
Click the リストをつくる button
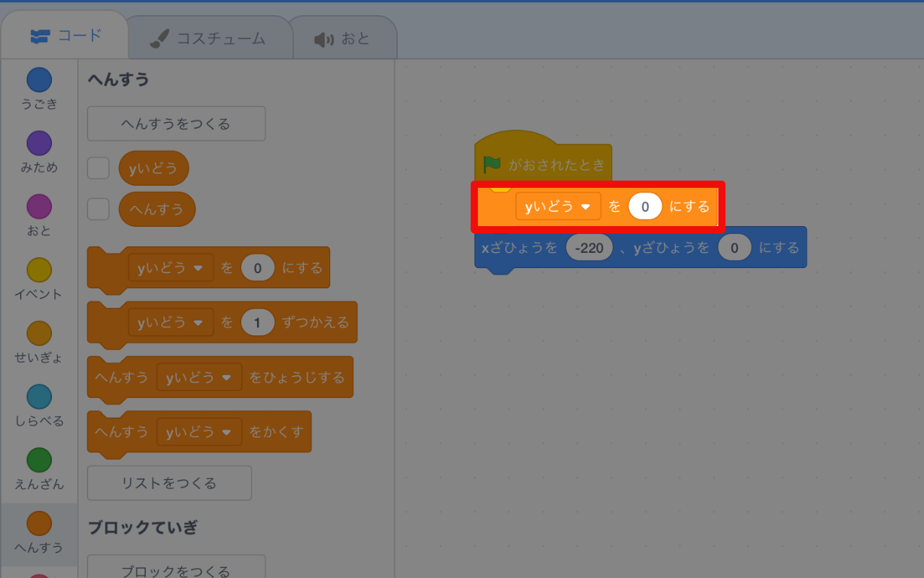tap(169, 483)
